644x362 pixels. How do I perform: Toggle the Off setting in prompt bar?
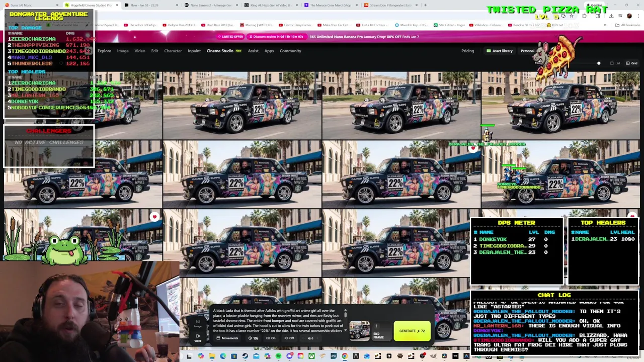[x=289, y=338]
